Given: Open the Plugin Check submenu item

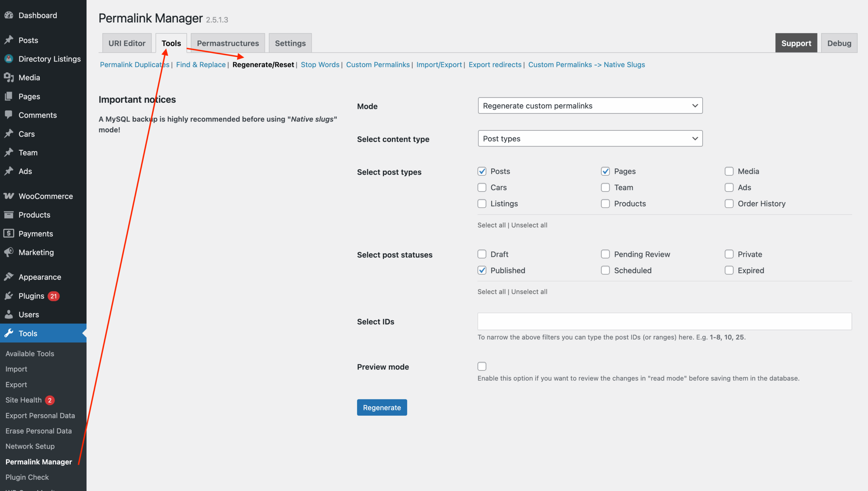Looking at the screenshot, I should [27, 477].
